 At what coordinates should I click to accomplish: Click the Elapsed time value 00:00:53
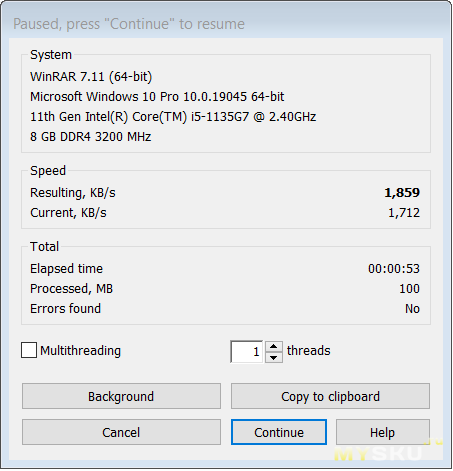pyautogui.click(x=394, y=269)
